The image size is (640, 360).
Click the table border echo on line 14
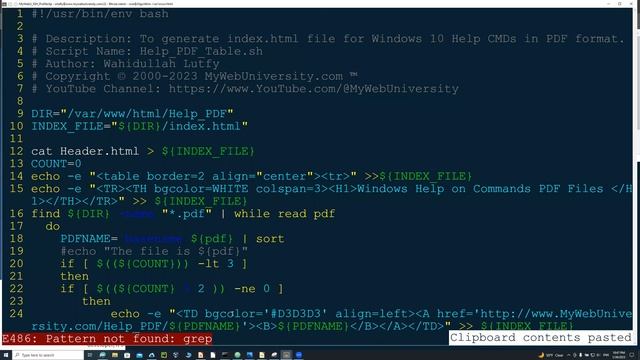pos(251,176)
